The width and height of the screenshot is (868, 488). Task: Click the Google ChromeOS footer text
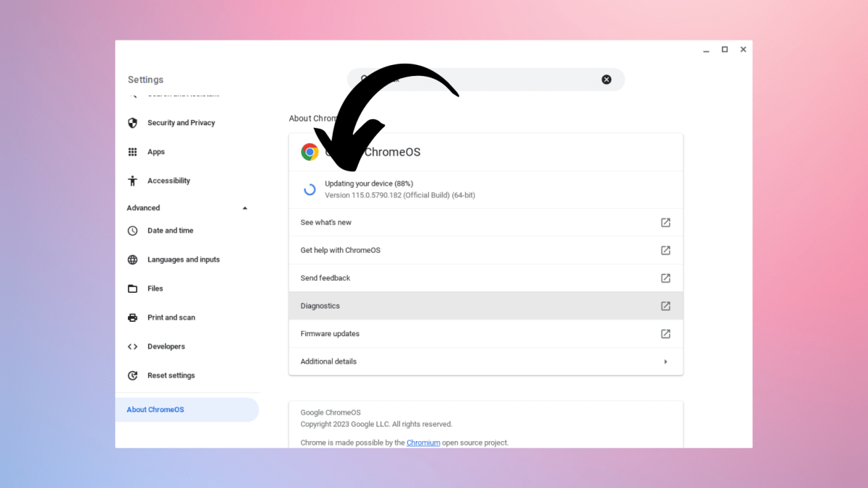coord(331,413)
